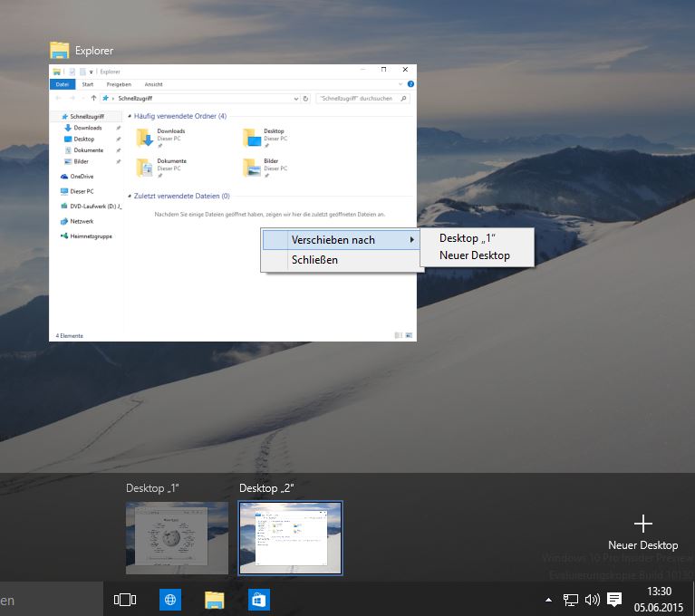Open File Explorer from taskbar
Image resolution: width=695 pixels, height=616 pixels.
tap(215, 600)
